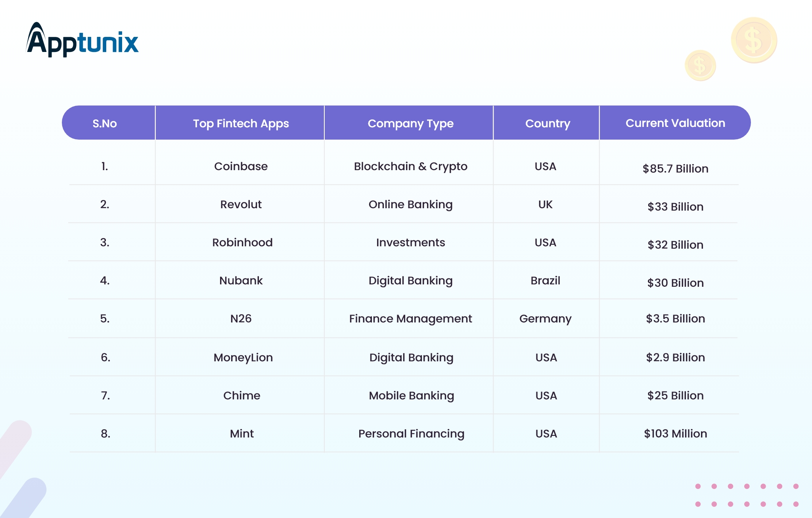Image resolution: width=812 pixels, height=518 pixels.
Task: Select the $3.5 Billion valuation
Action: (x=675, y=318)
